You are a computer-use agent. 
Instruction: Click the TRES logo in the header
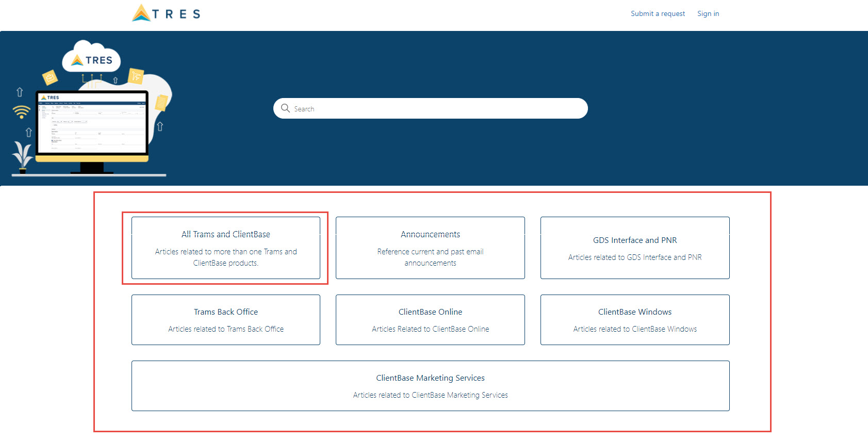click(x=166, y=13)
